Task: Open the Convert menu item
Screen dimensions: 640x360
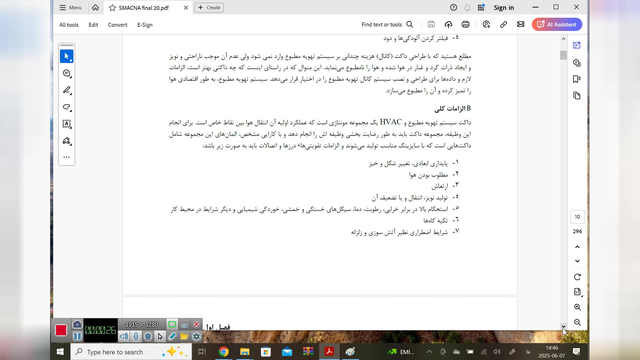Action: [x=118, y=25]
